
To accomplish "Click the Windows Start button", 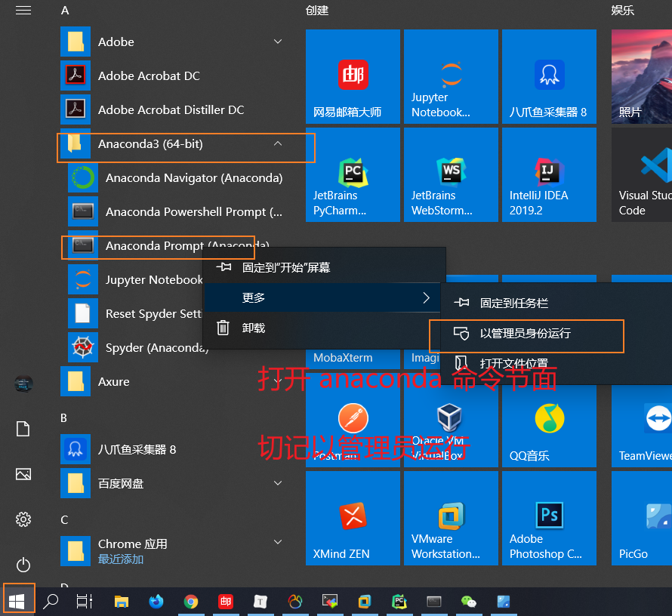I will [17, 602].
